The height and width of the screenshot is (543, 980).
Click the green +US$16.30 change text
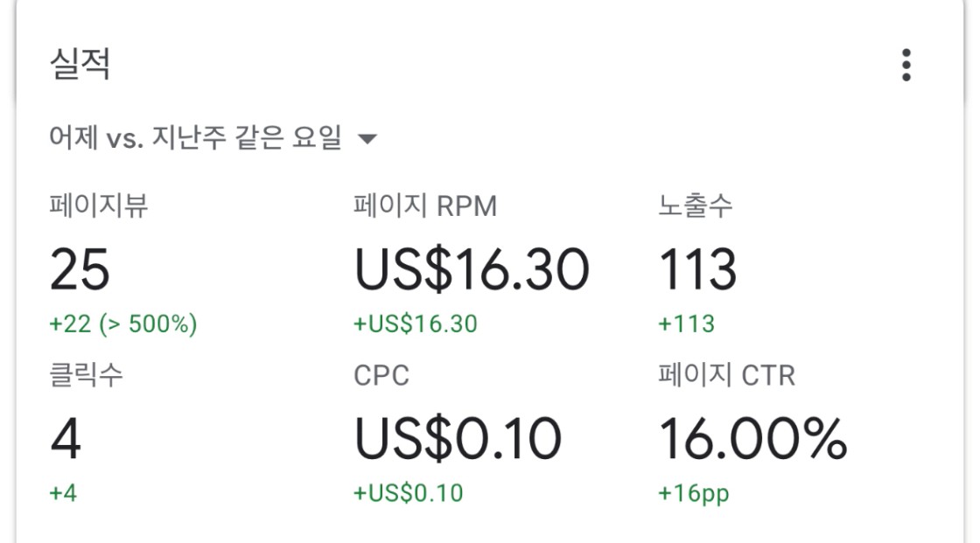[x=416, y=324]
